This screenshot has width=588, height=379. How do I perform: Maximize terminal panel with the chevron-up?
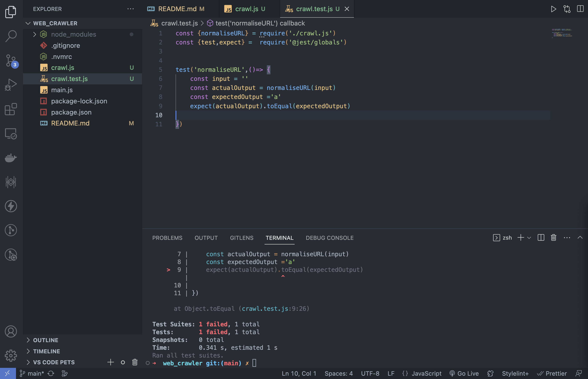pyautogui.click(x=580, y=238)
